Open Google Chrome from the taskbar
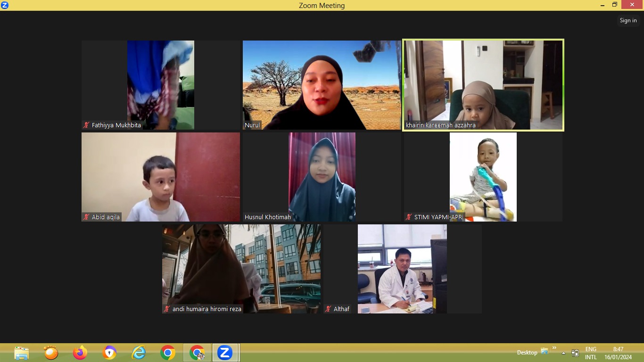Image resolution: width=644 pixels, height=362 pixels. tap(168, 353)
